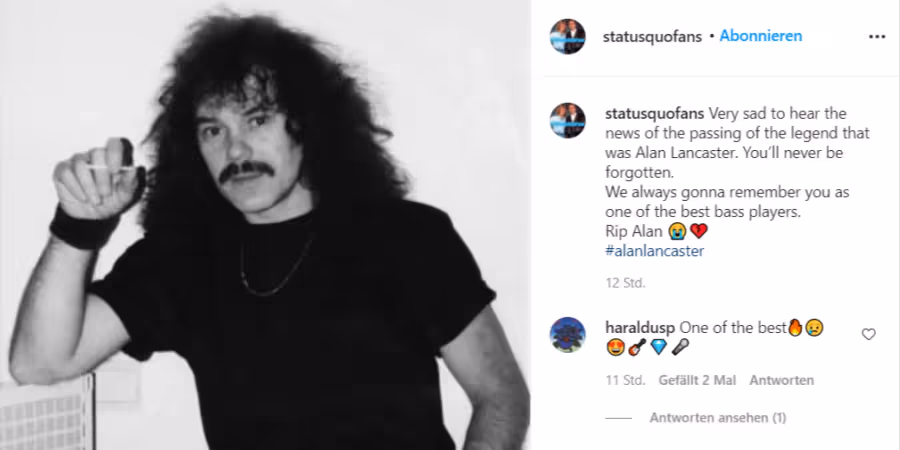Click the black-and-white photo of the post
This screenshot has width=900, height=450.
click(265, 225)
